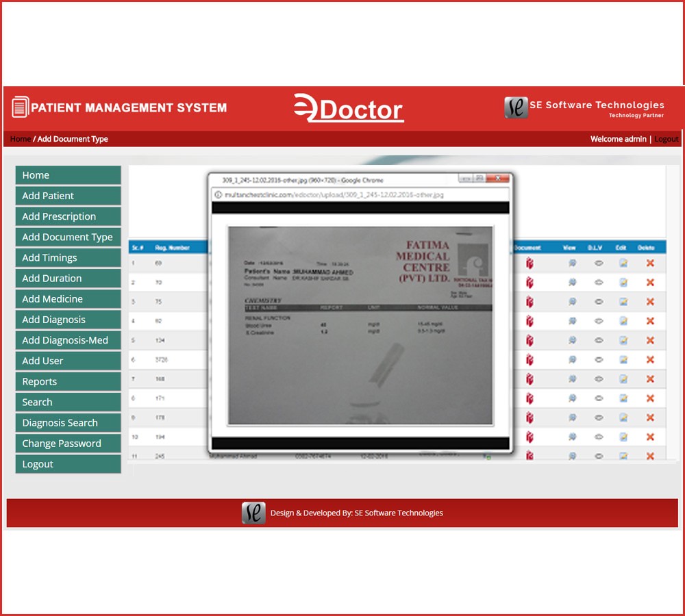Select Add User in sidebar
The height and width of the screenshot is (616, 685).
coord(68,361)
